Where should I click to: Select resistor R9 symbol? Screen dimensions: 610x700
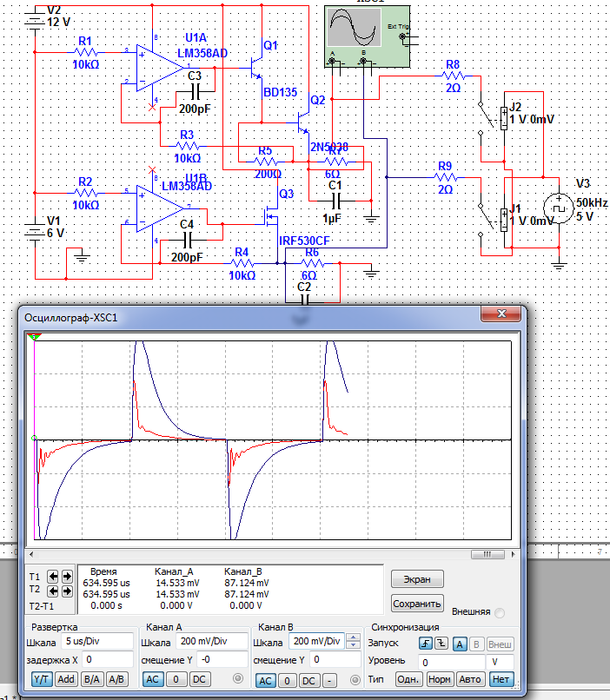point(446,177)
